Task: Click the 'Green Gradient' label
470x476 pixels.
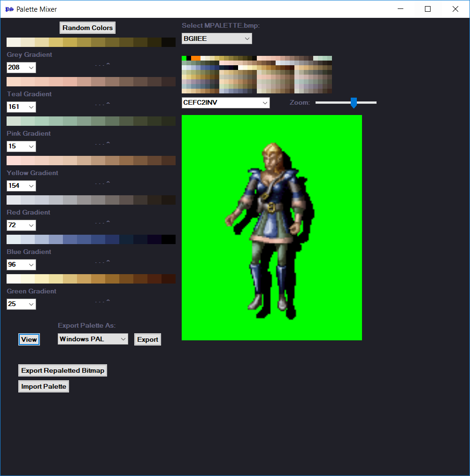Action: tap(31, 292)
